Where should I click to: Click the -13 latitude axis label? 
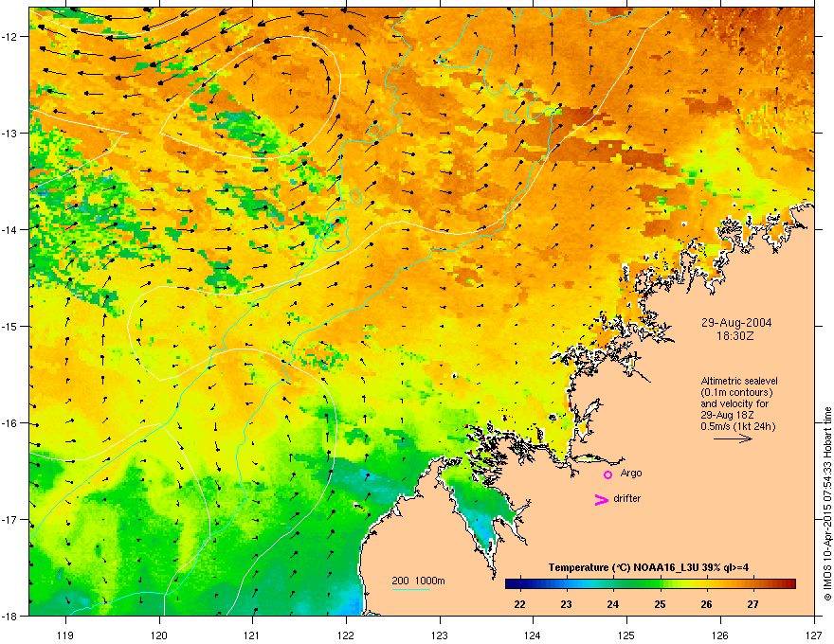(x=9, y=133)
